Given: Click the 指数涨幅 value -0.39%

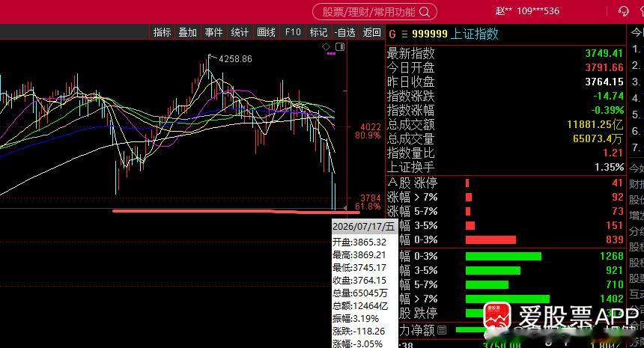Looking at the screenshot, I should pos(607,110).
